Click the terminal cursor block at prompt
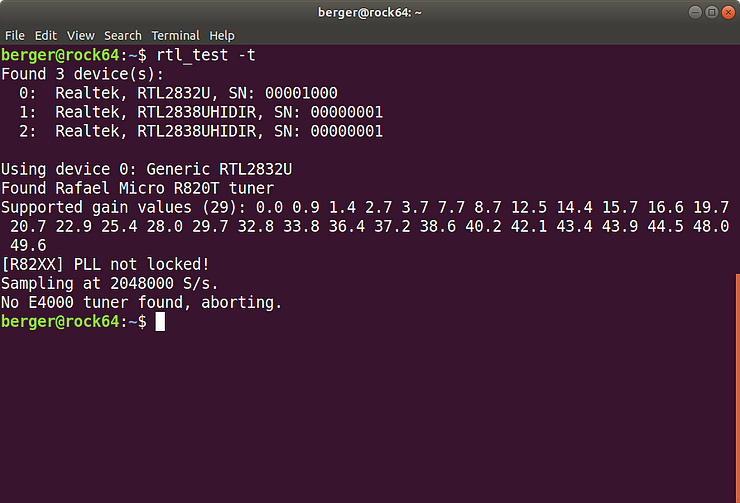Image resolution: width=740 pixels, height=503 pixels. [160, 321]
